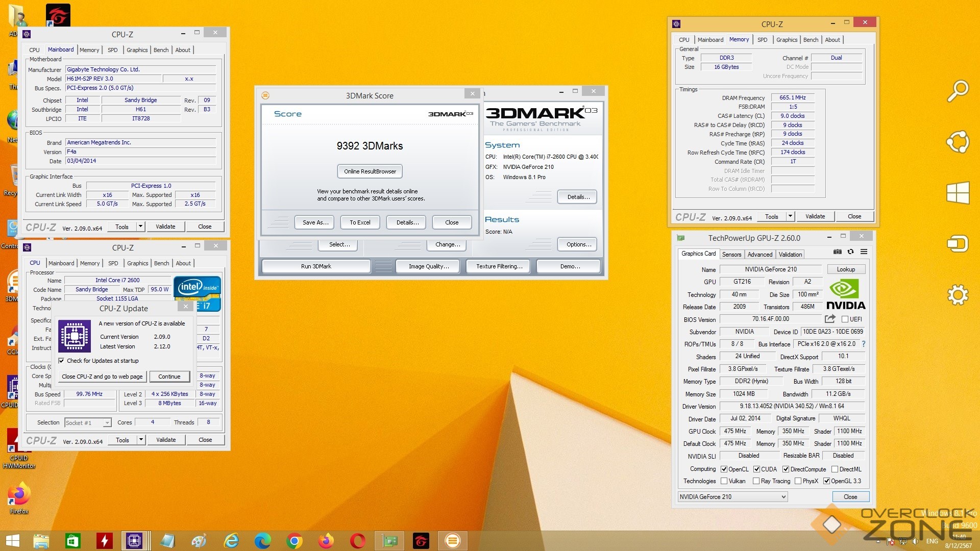Click the Online ResultBrowser button
980x551 pixels.
click(x=370, y=171)
